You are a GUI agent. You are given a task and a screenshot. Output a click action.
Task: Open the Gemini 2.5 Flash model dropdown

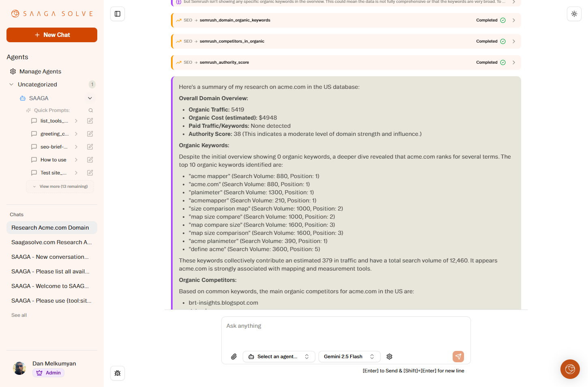coord(349,356)
